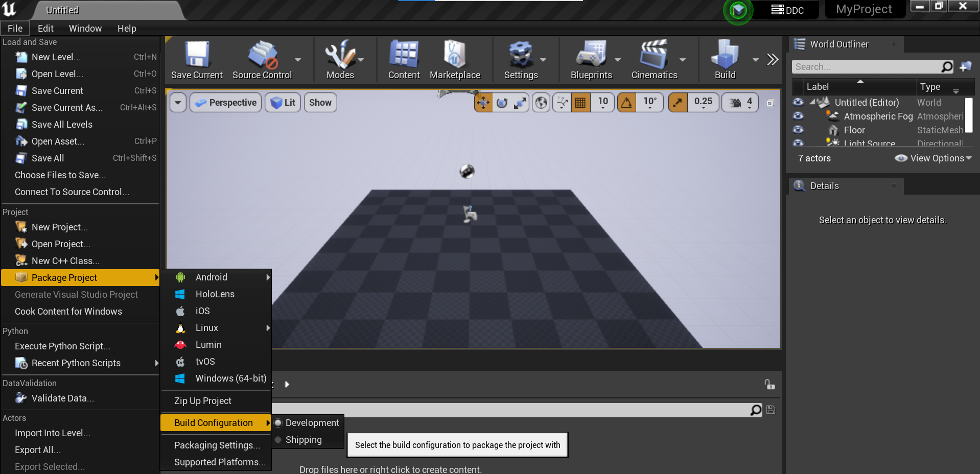This screenshot has height=474, width=980.
Task: Hide Atmospheric Fog with its eye icon
Action: click(x=798, y=116)
